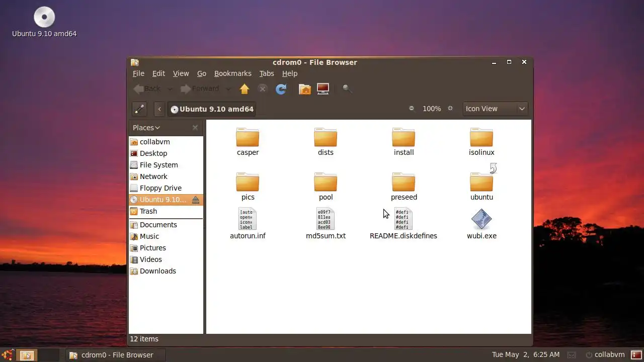644x362 pixels.
Task: Go to the Pictures bookmark
Action: click(166, 248)
